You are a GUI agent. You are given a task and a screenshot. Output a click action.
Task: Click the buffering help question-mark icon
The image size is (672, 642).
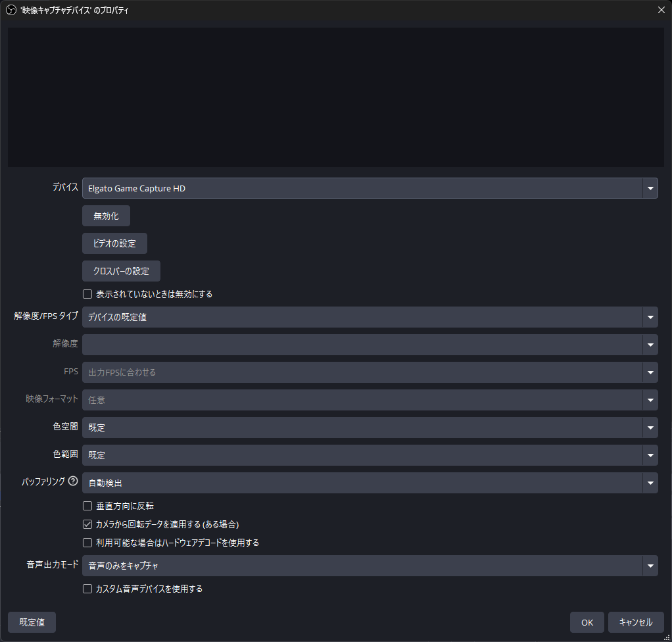[73, 481]
